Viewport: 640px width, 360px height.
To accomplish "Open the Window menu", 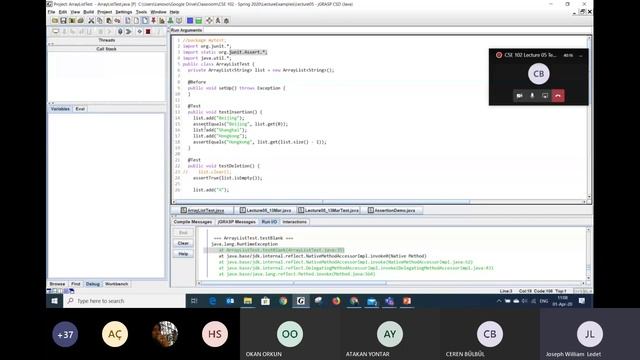I will coord(158,12).
